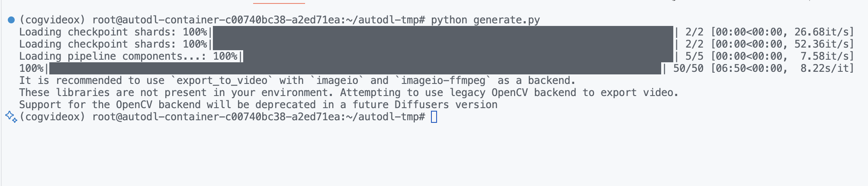Screen dimensions: 868x186
Task: Click the orange underlined active tab indicator
Action: coord(279,3)
